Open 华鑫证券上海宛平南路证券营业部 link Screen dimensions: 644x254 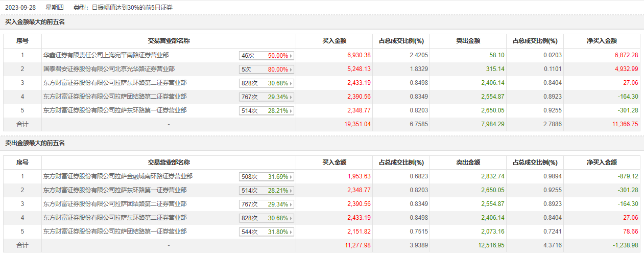coord(106,55)
